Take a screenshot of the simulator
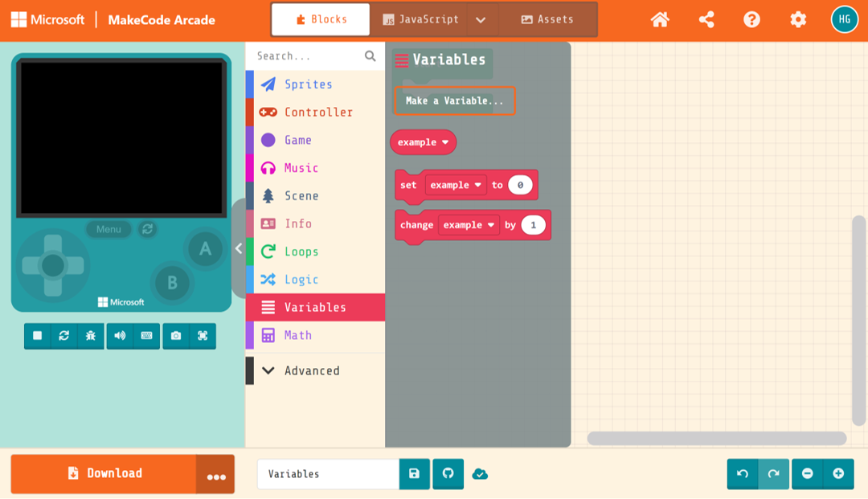This screenshot has height=499, width=868. pos(177,336)
